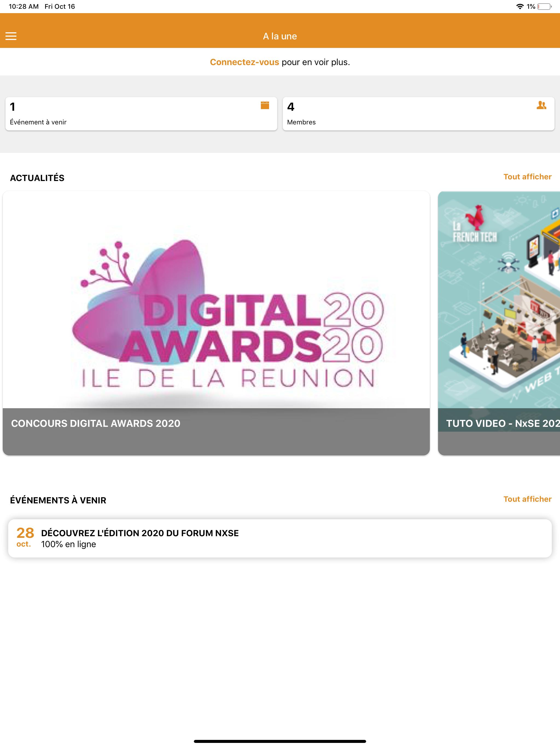This screenshot has width=560, height=747.
Task: Show all Actualités with Tout afficher
Action: click(527, 177)
